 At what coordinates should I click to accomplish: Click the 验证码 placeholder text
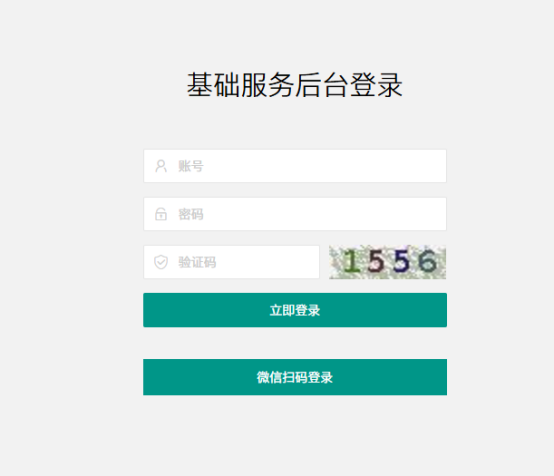click(x=197, y=262)
